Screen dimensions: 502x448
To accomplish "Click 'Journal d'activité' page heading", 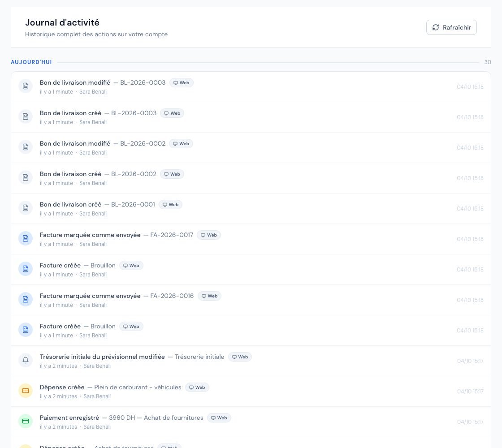I will tap(62, 22).
